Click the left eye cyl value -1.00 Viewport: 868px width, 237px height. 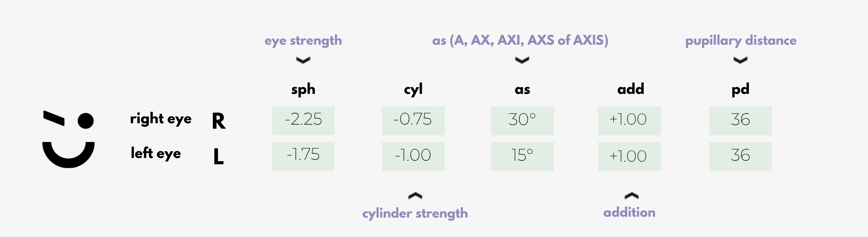click(x=413, y=156)
